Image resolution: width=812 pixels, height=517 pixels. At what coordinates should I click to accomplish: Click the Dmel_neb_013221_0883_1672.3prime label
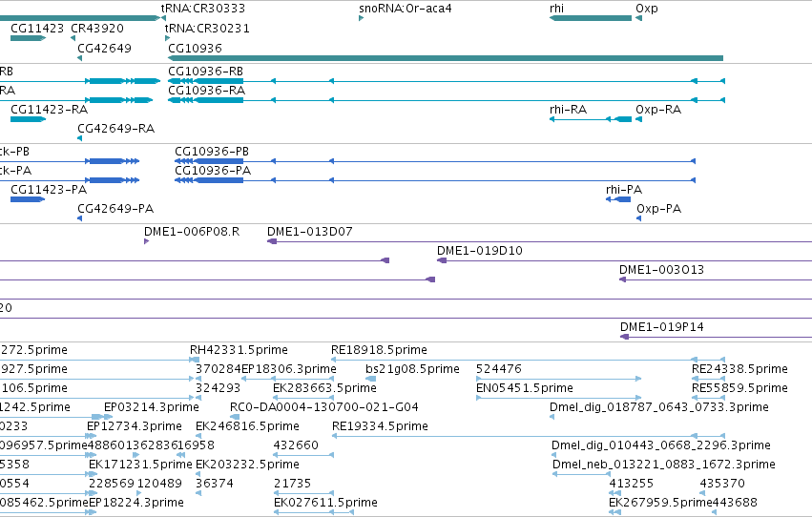click(664, 465)
